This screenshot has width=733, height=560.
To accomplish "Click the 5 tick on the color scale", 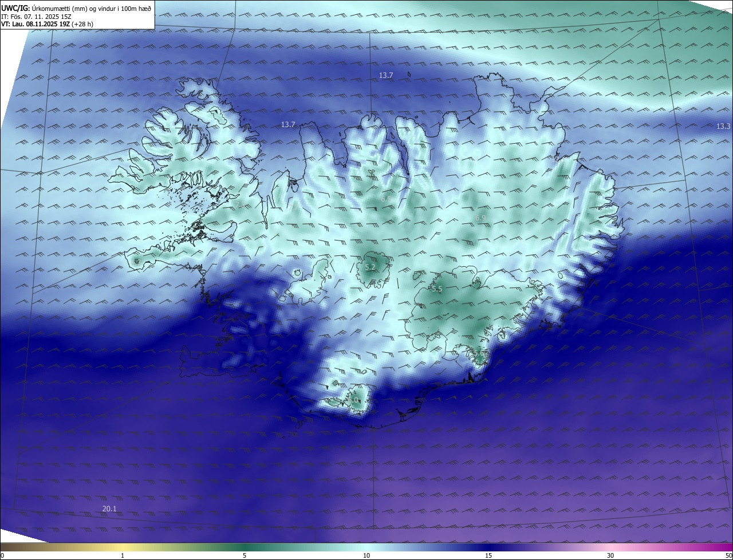I will pyautogui.click(x=245, y=555).
